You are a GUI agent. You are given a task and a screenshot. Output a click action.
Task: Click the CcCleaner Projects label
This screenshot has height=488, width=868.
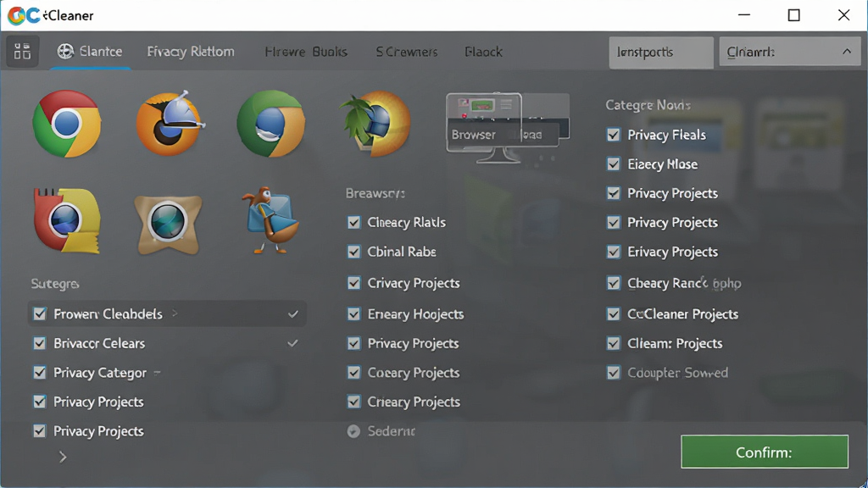[682, 314]
